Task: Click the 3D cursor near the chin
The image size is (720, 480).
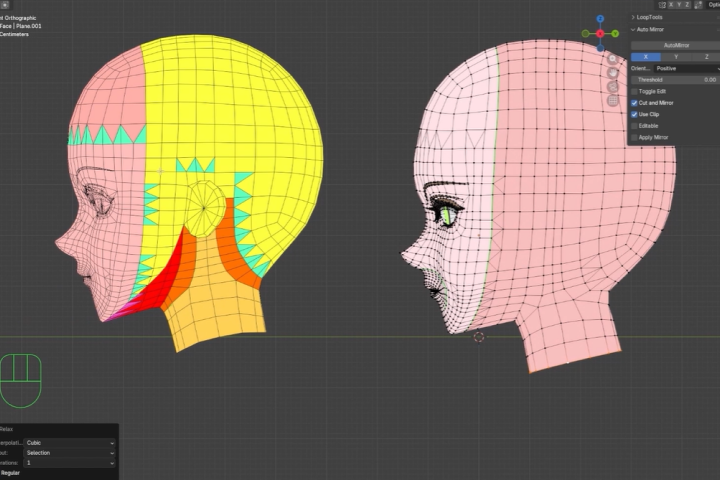Action: pyautogui.click(x=478, y=337)
